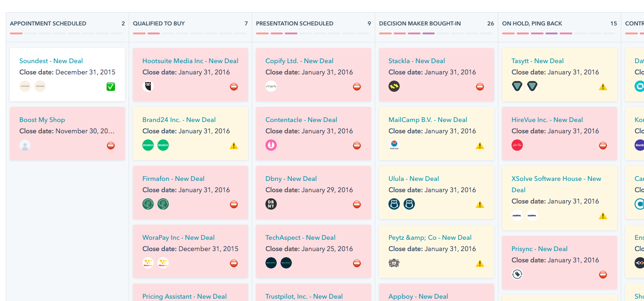The image size is (644, 301).
Task: Click the Tasytt deal card's close date
Action: 555,72
